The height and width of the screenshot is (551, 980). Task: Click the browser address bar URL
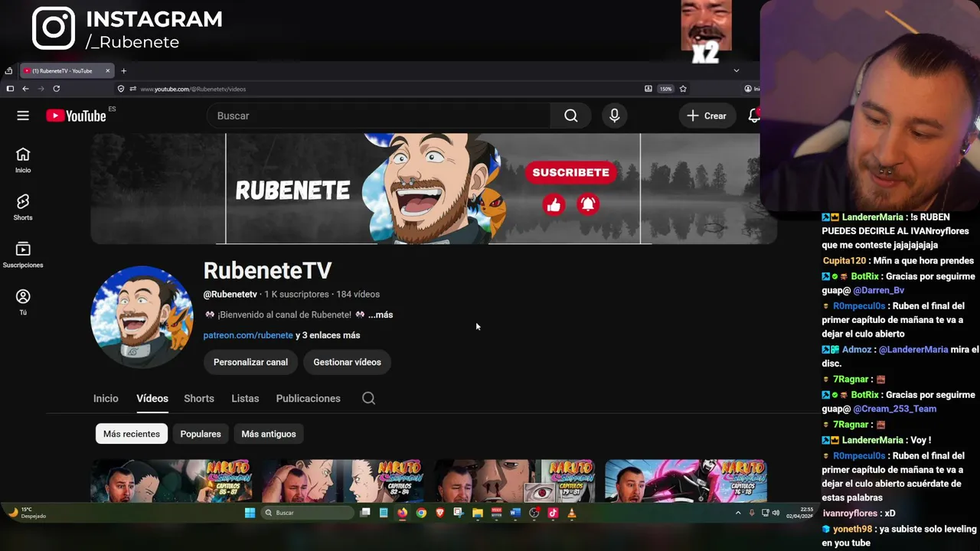point(193,89)
